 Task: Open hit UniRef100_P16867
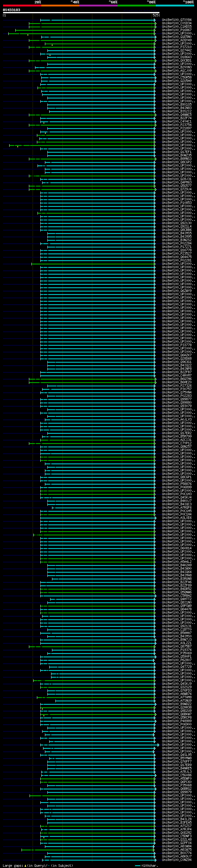click(177, 30)
